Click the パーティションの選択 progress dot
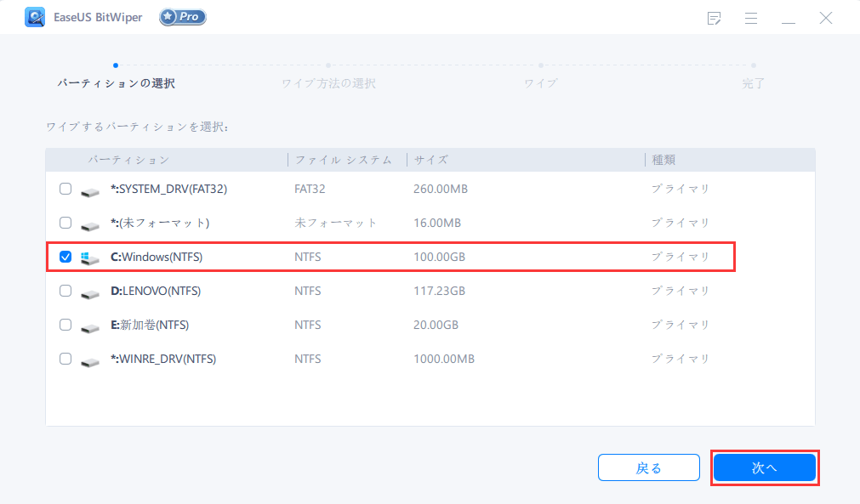Screen dimensions: 860x504 [x=116, y=64]
